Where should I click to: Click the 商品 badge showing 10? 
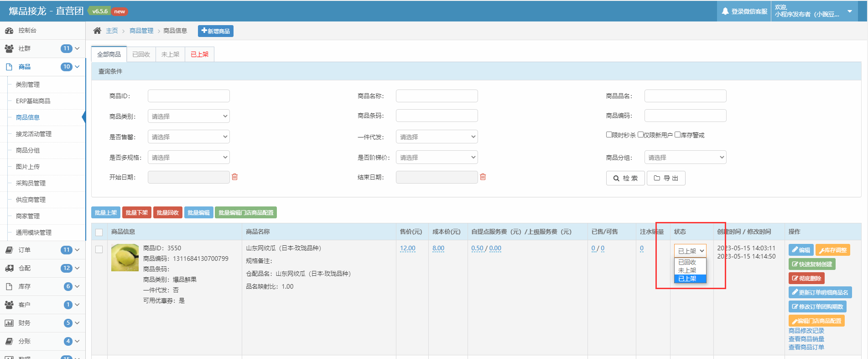[x=67, y=67]
